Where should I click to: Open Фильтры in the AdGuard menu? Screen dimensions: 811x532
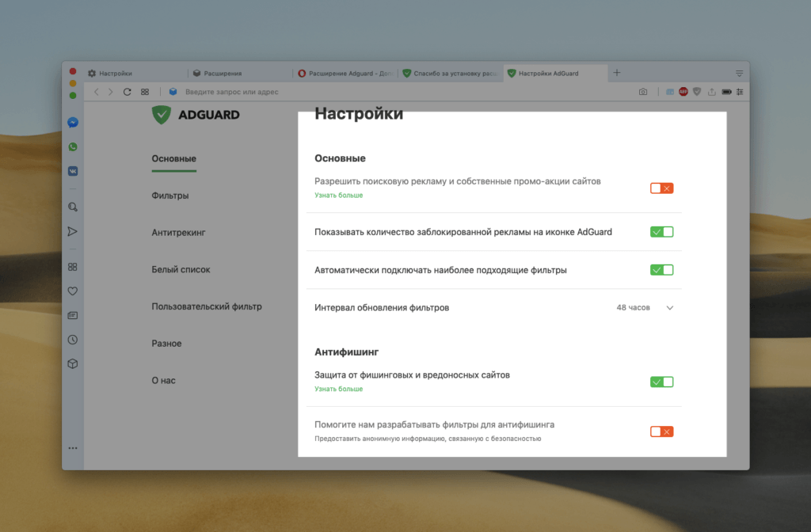(x=170, y=196)
